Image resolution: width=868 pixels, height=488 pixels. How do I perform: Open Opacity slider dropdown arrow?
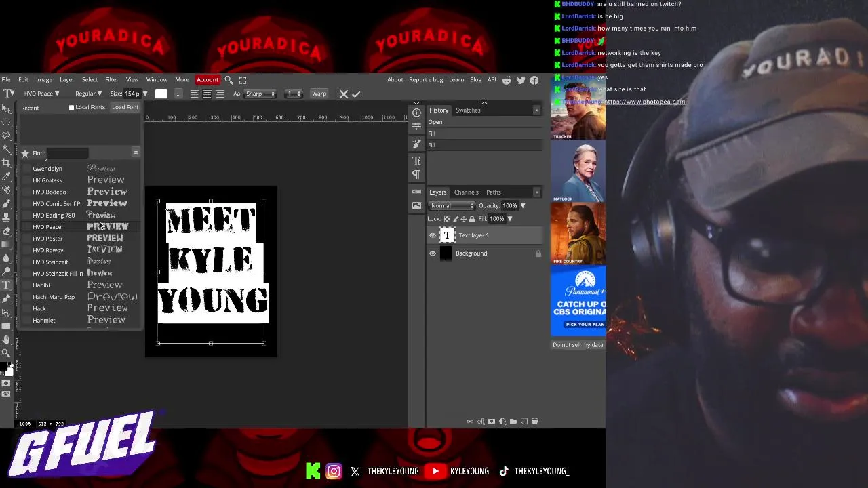523,205
